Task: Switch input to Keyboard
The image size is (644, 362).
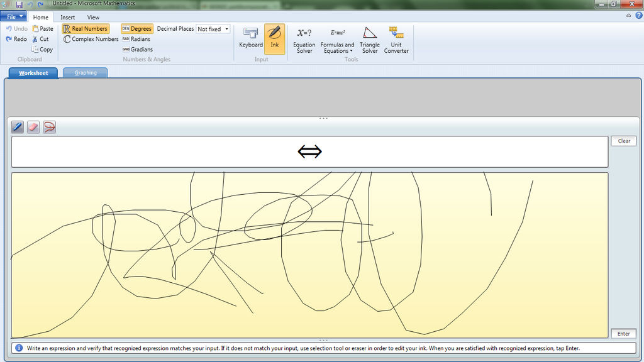Action: tap(250, 38)
